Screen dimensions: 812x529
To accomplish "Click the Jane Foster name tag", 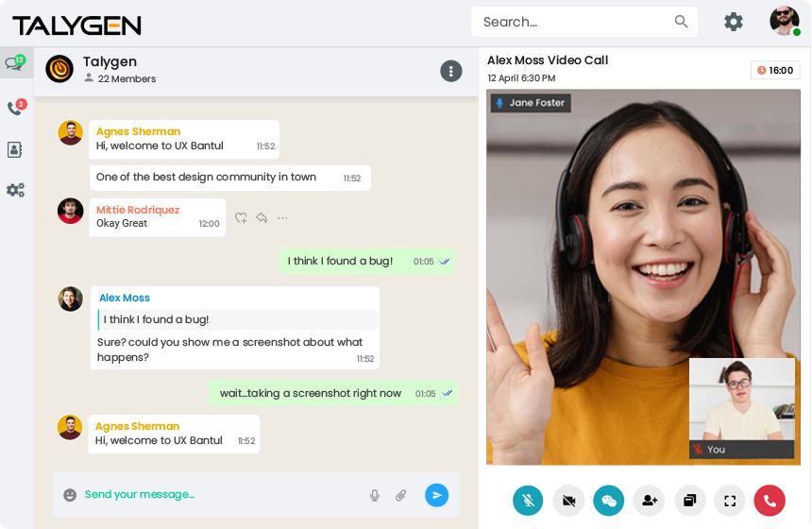I will click(531, 103).
